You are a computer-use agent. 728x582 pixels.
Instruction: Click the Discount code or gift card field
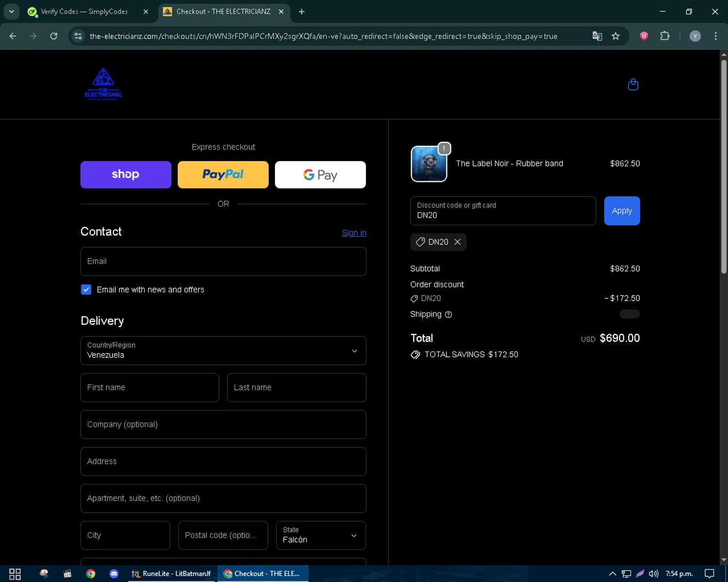(503, 211)
